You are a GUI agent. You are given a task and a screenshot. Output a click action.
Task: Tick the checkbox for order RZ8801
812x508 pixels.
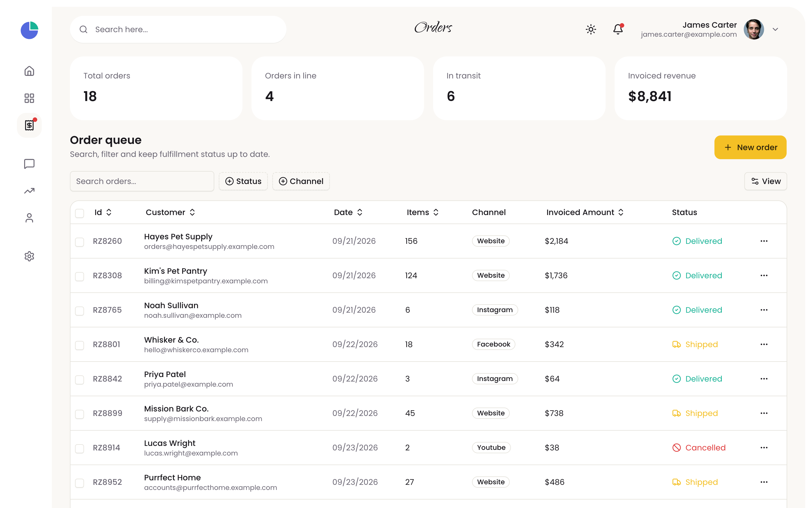80,345
